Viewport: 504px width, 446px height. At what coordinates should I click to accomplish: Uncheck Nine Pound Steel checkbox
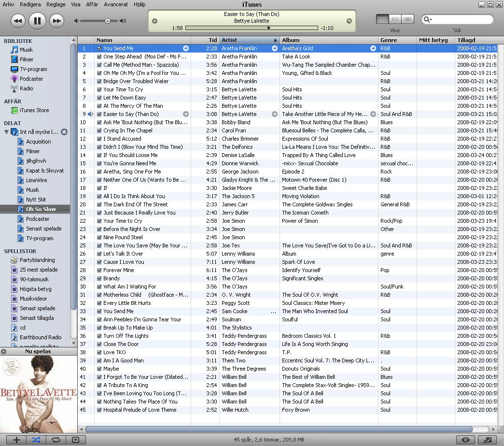(99, 237)
